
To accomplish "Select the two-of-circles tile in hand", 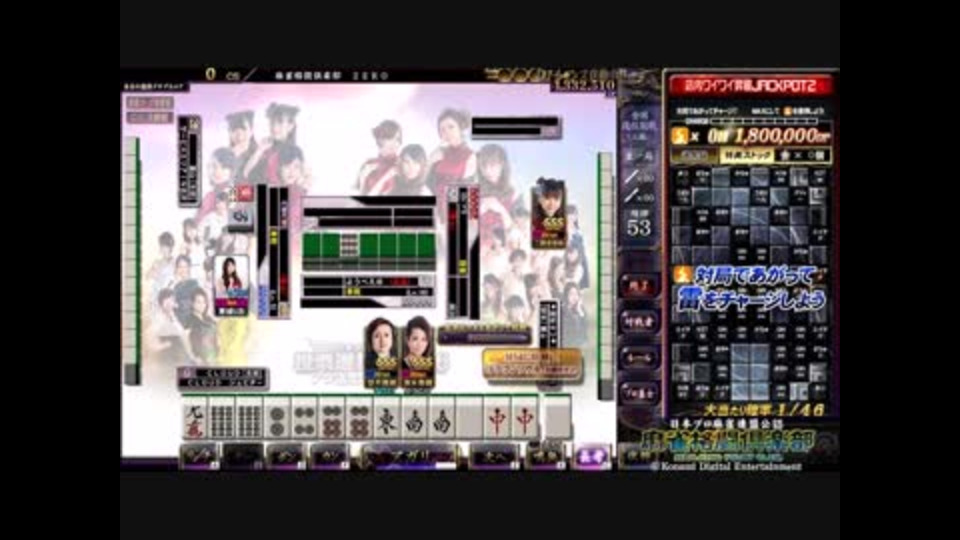I will tap(278, 418).
